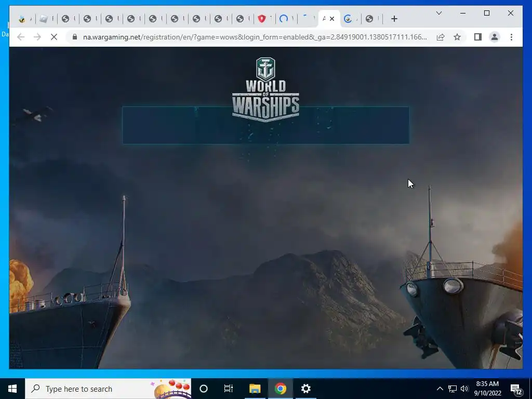Open the Chrome profile menu
Screen dimensions: 532x399
495,37
